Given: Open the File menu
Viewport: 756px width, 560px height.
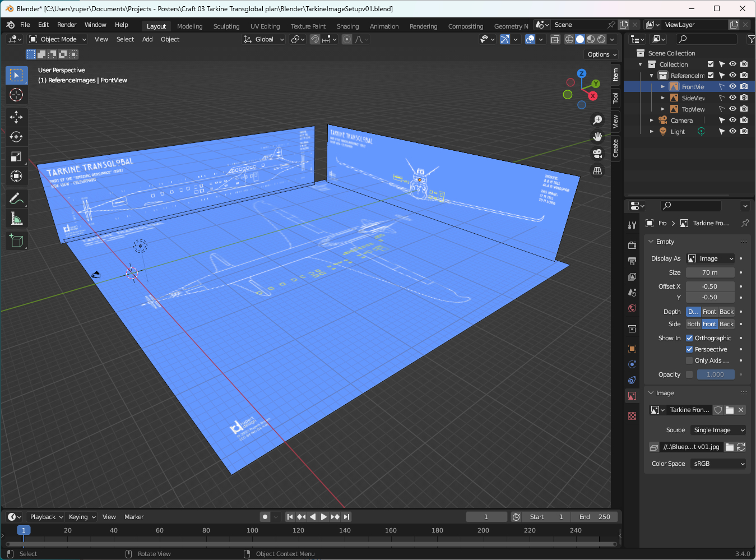Looking at the screenshot, I should click(25, 25).
